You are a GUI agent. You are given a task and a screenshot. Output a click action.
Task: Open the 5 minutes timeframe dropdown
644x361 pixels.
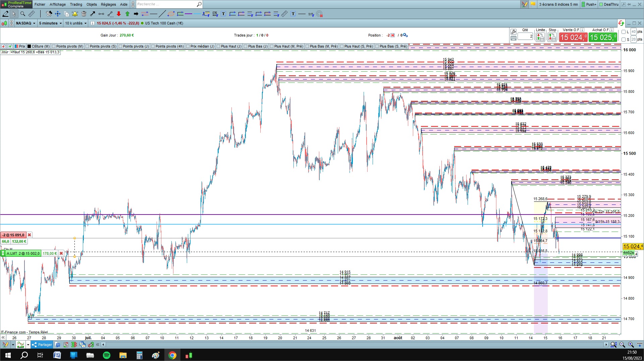(x=50, y=23)
